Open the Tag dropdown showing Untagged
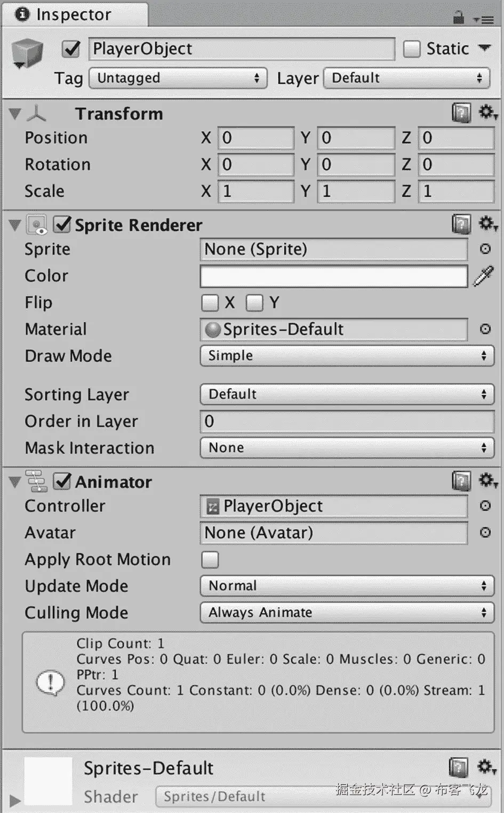The height and width of the screenshot is (813, 504). (x=178, y=78)
